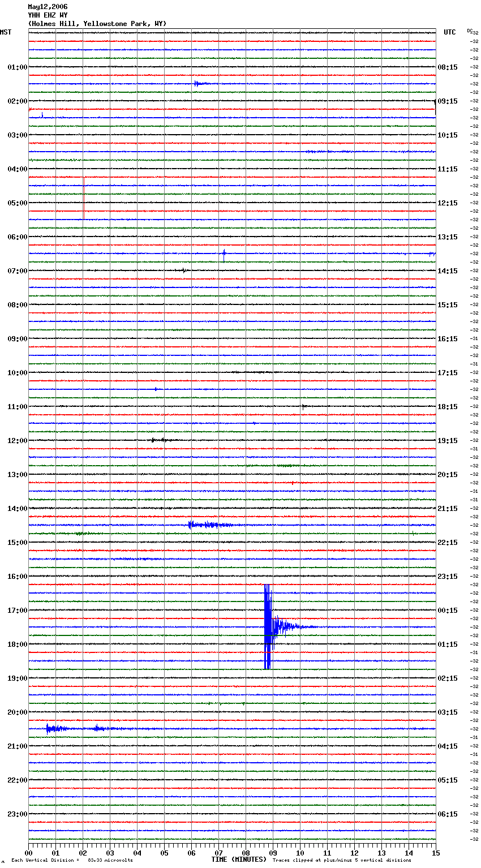Image resolution: width=481 pixels, height=868 pixels.
Task: Click the 08:15 UTC time label
Action: pos(448,67)
